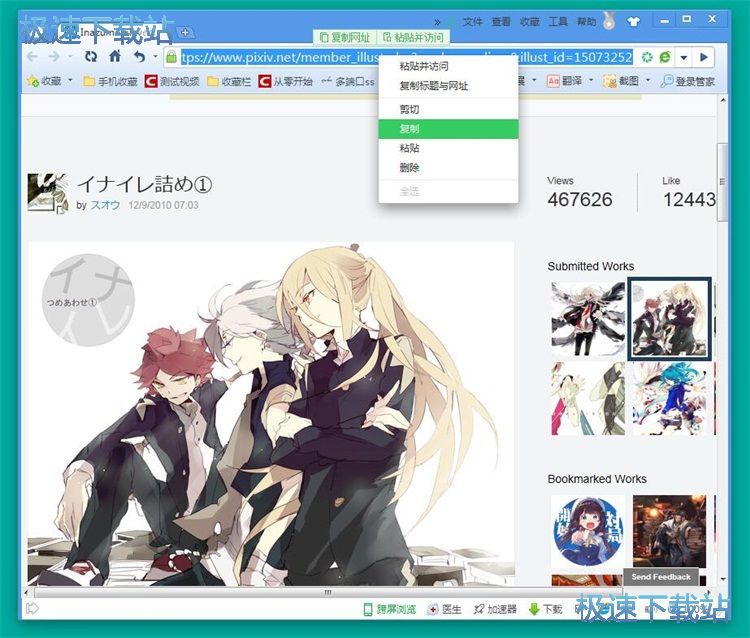Expand the back/forward history dropdown arrow
The width and height of the screenshot is (750, 638).
(x=70, y=56)
